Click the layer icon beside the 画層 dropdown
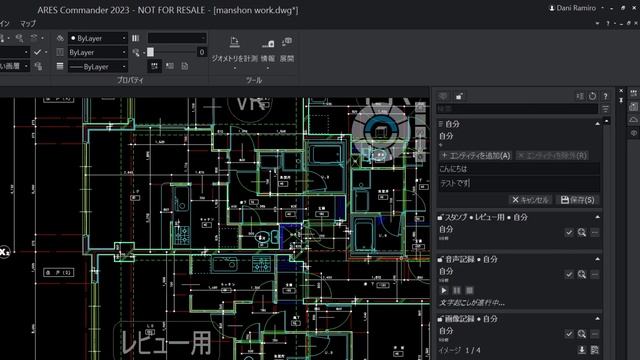This screenshot has width=640, height=360. click(x=38, y=66)
